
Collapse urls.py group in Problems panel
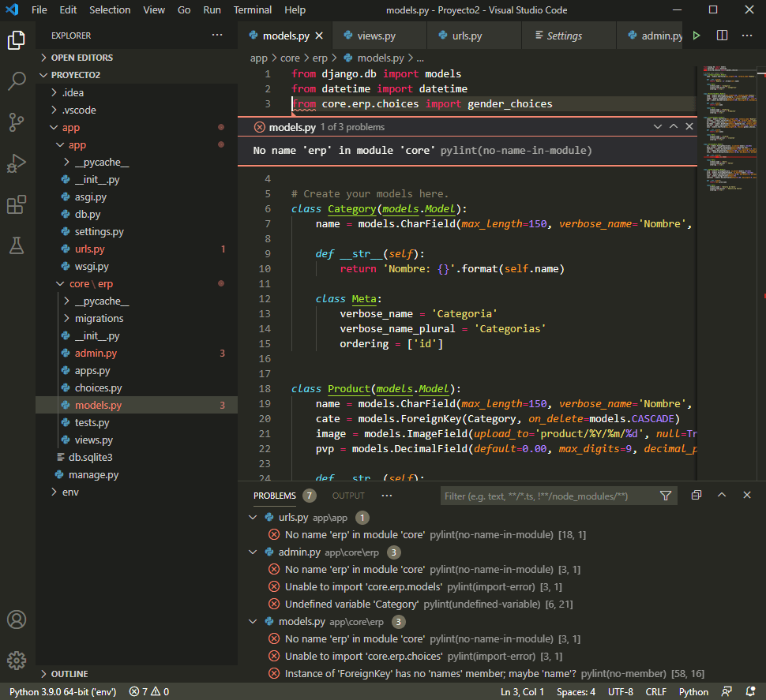coord(253,518)
